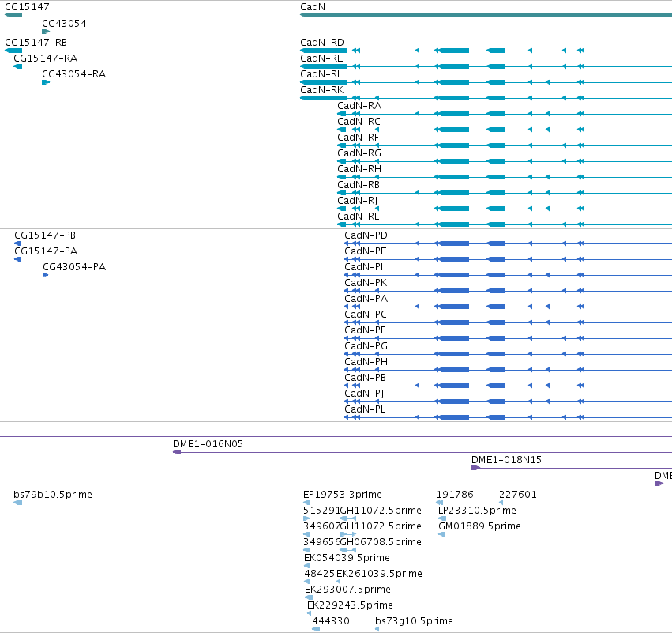Open the EK261039.5prime EST label
The height and width of the screenshot is (633, 672).
tap(379, 574)
